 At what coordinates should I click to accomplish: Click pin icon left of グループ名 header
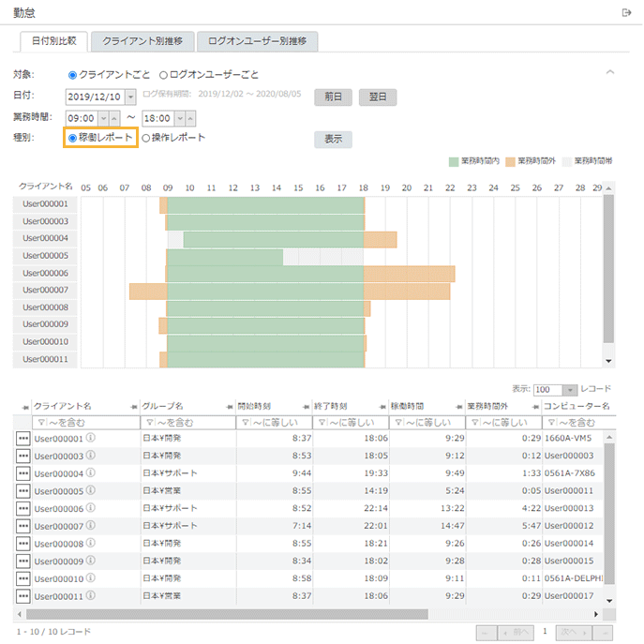[x=133, y=407]
